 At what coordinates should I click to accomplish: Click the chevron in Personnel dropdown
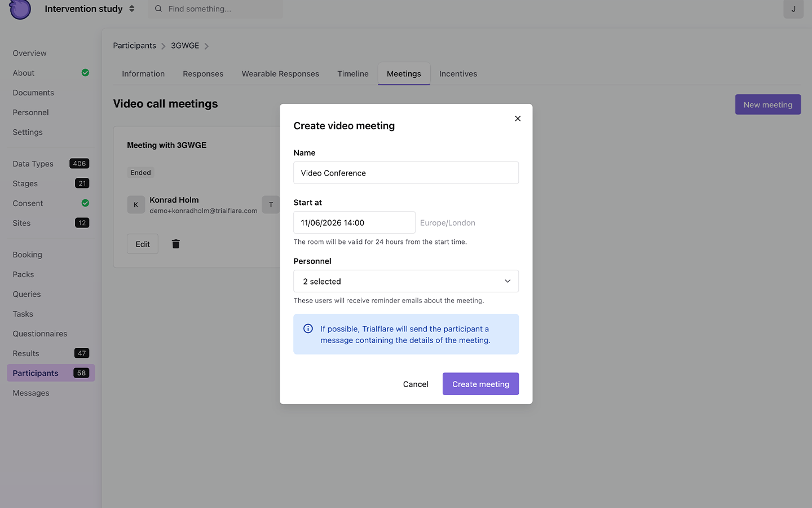point(507,281)
